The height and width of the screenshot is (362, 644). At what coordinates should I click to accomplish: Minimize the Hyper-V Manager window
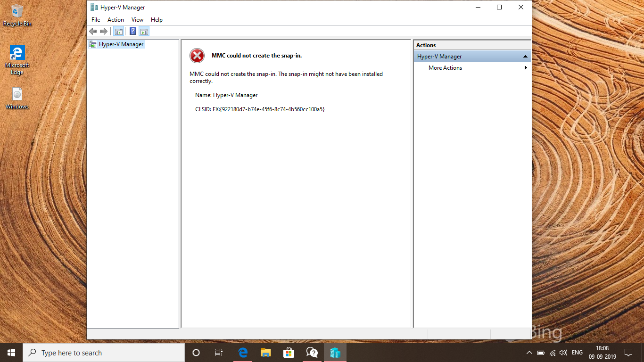478,7
